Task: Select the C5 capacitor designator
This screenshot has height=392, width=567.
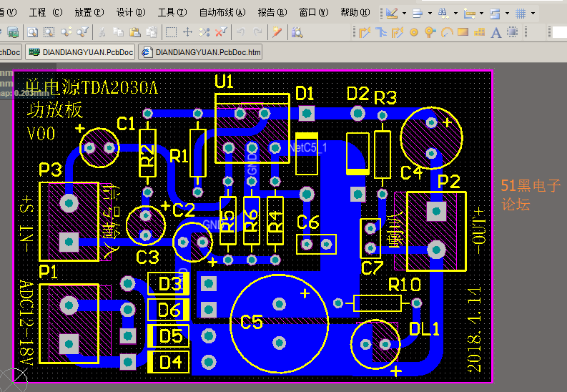Action: [x=251, y=322]
